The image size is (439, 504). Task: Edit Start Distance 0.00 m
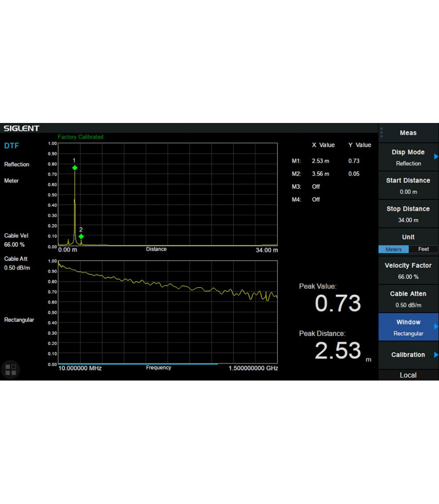click(408, 185)
